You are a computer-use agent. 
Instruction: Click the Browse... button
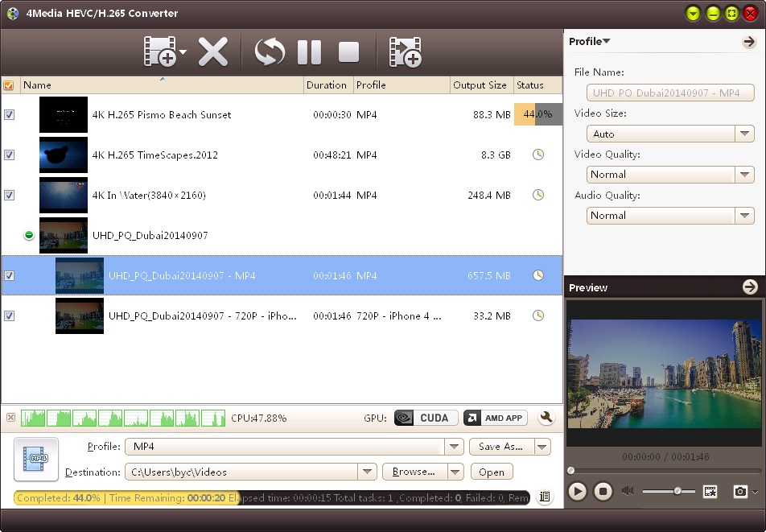click(414, 472)
